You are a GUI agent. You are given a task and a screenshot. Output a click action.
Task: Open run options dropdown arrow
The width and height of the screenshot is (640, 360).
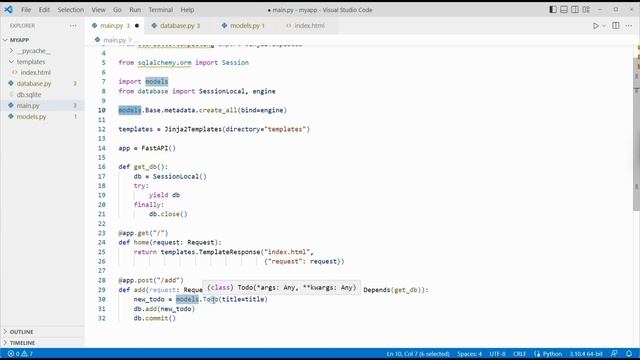click(604, 26)
